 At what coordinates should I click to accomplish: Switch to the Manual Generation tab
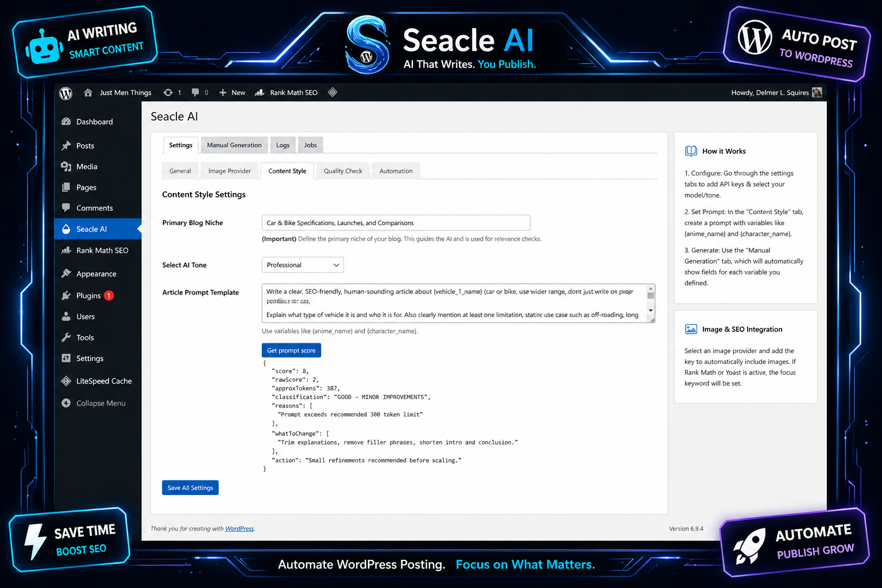point(234,145)
